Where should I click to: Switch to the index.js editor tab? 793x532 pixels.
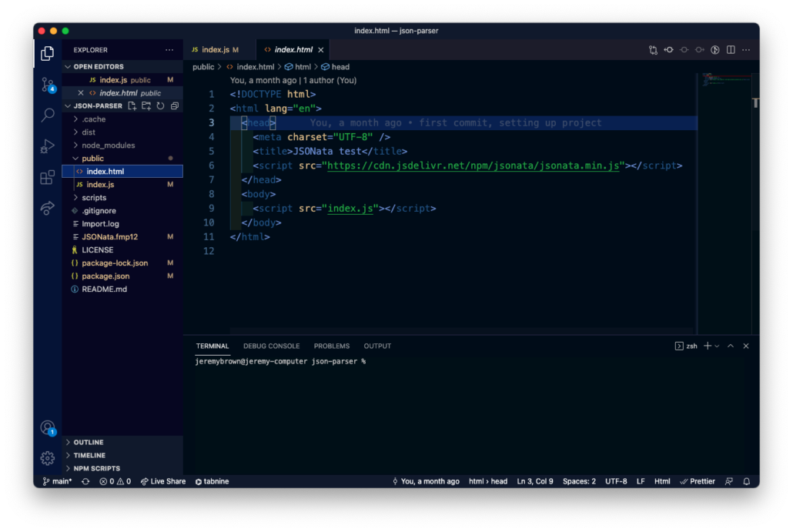216,49
